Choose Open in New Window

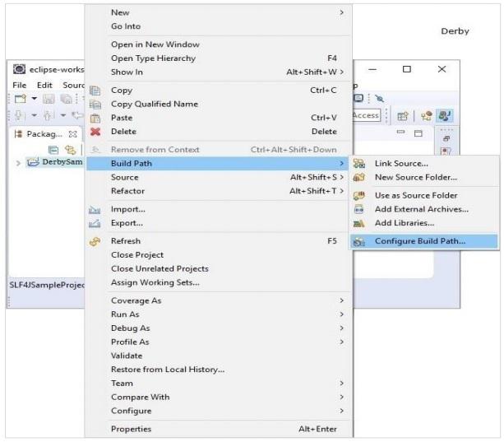click(218, 44)
